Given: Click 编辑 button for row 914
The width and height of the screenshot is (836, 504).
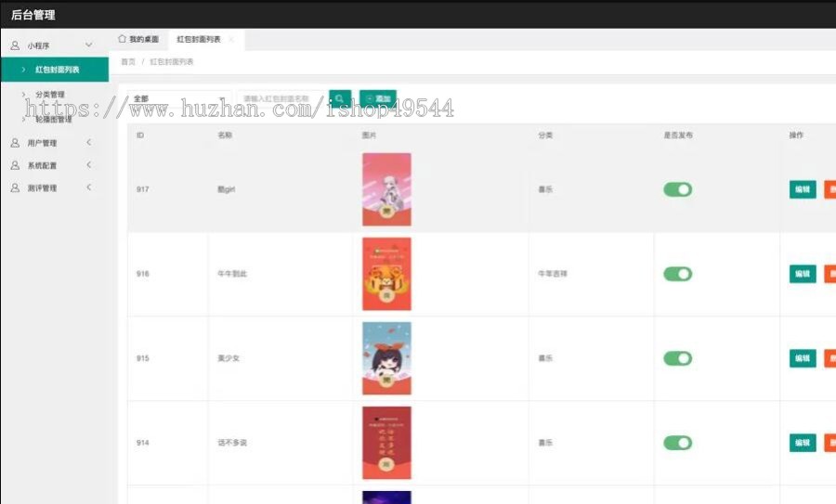Looking at the screenshot, I should pos(803,443).
